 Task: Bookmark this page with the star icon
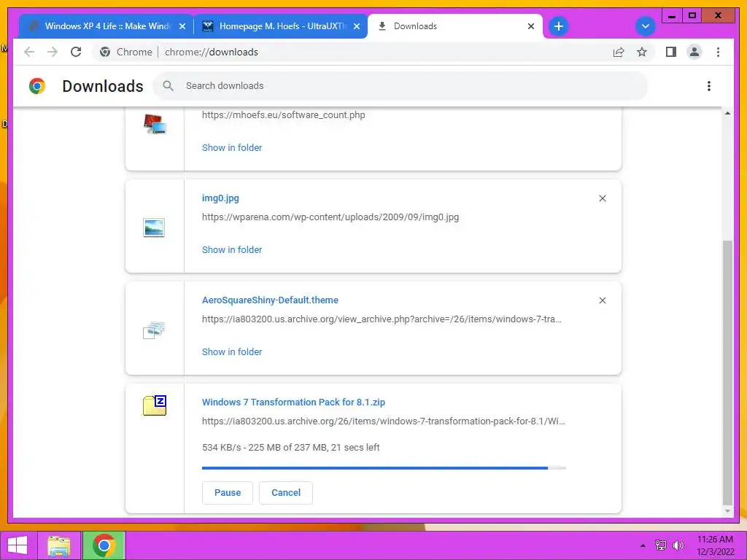[x=642, y=52]
